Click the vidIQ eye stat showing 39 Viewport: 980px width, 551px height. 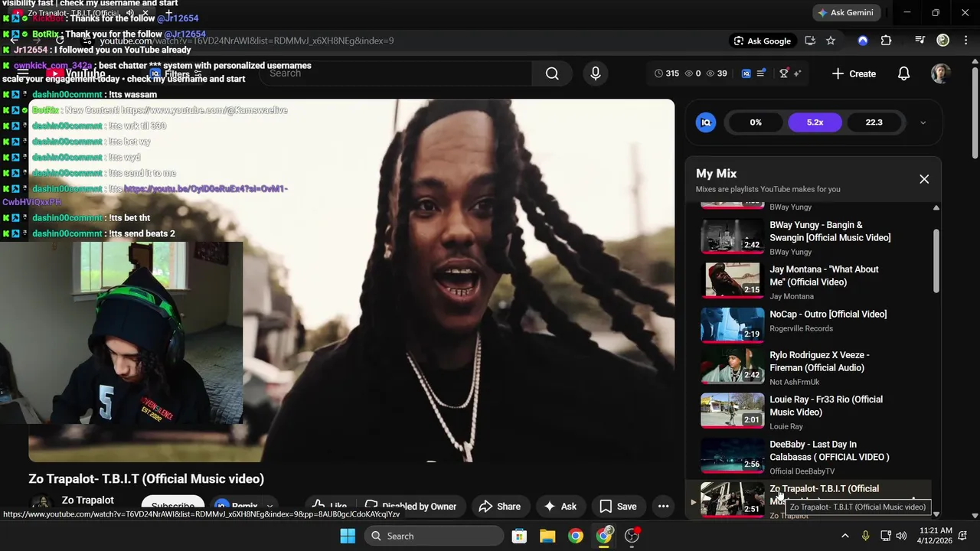717,73
